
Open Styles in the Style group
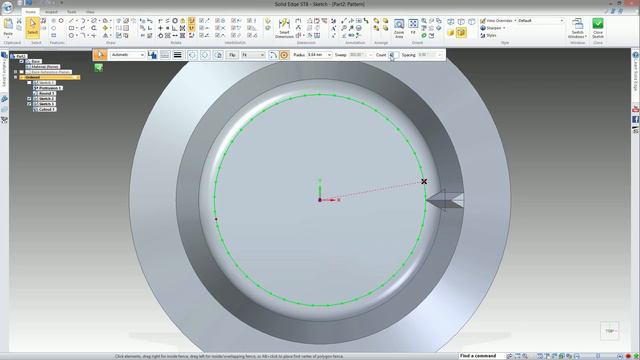click(x=488, y=36)
